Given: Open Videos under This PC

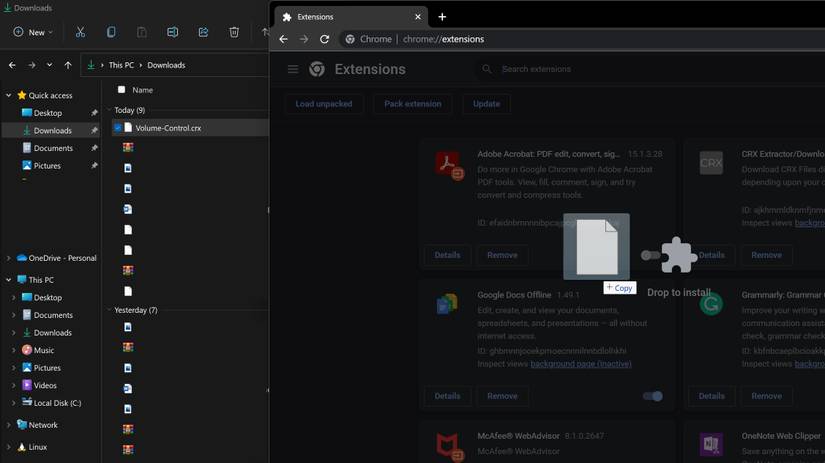Looking at the screenshot, I should [x=45, y=386].
